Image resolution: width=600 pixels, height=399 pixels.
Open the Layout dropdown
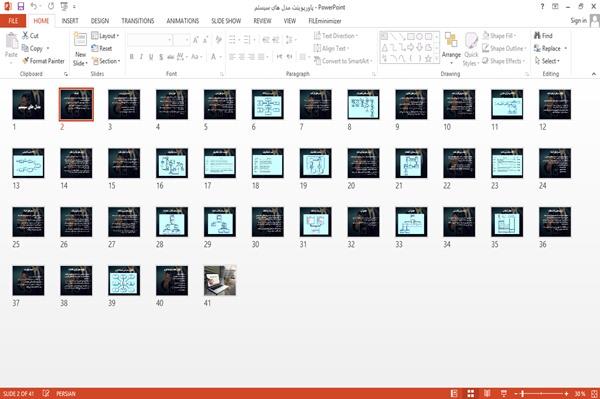point(105,36)
